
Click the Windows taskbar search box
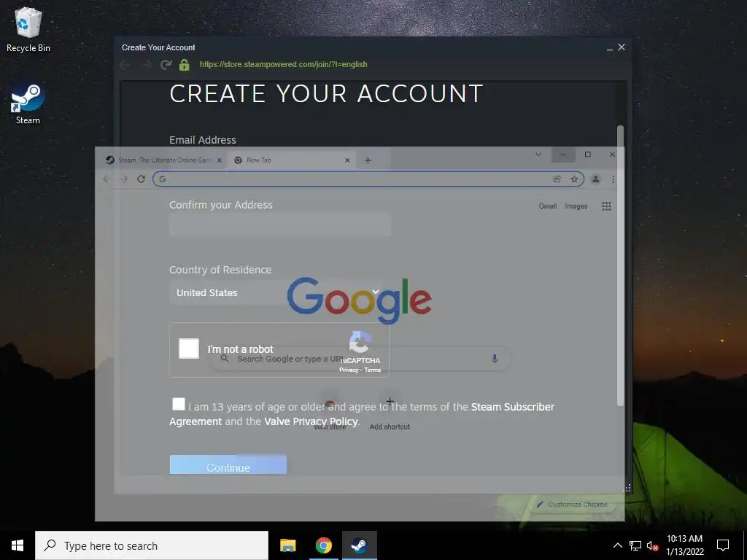(x=152, y=545)
